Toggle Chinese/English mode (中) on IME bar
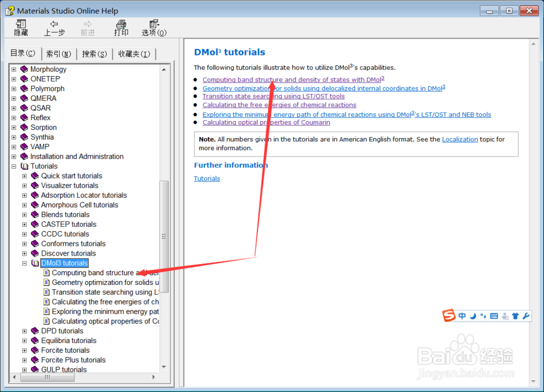This screenshot has width=544, height=392. tap(462, 316)
